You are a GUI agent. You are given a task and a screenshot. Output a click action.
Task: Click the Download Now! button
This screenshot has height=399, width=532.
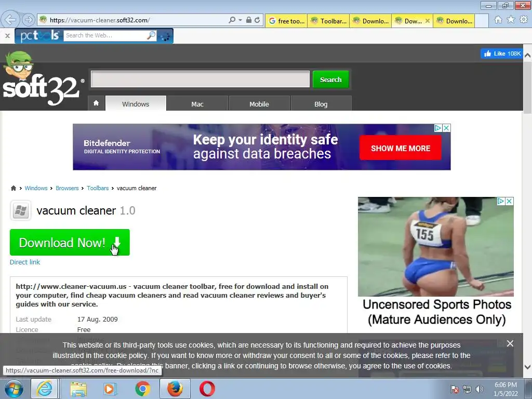point(70,242)
